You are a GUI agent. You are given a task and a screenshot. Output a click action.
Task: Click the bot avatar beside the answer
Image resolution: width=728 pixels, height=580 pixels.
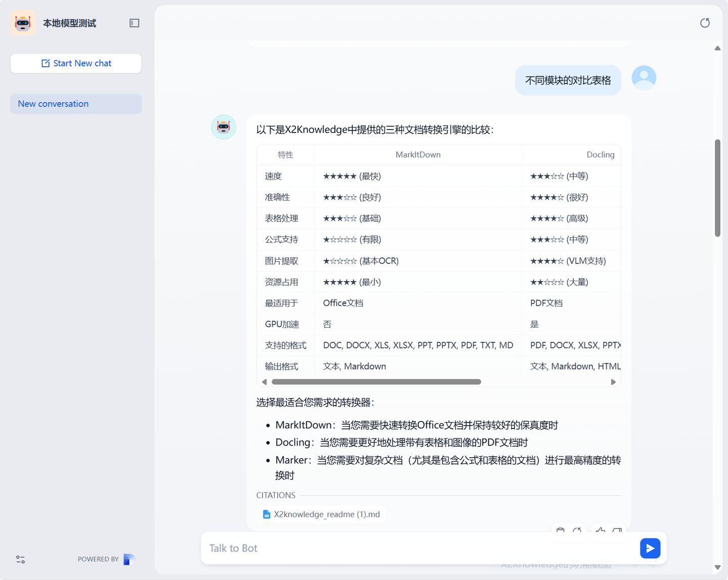click(x=223, y=127)
